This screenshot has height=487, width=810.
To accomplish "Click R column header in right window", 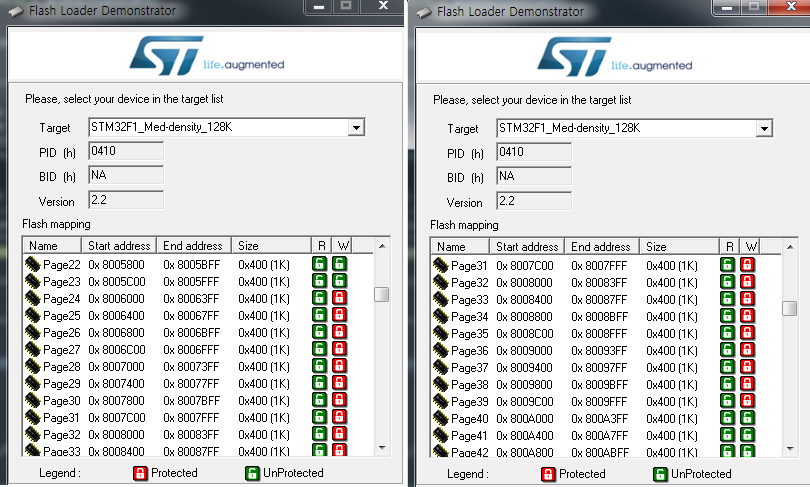I will (x=730, y=246).
